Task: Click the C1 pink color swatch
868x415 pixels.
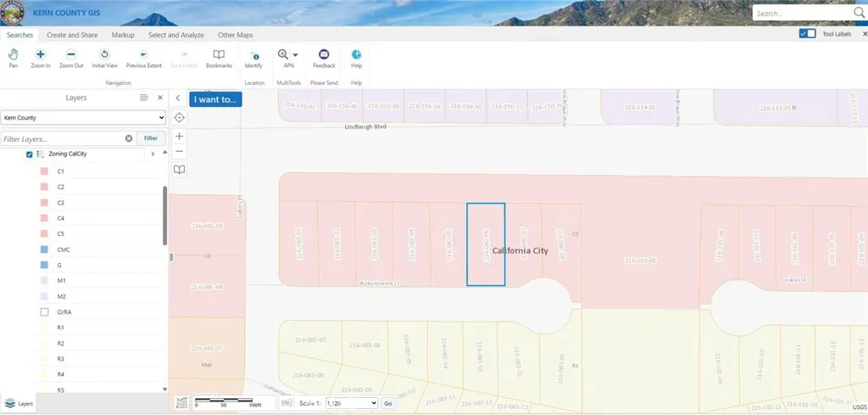Action: point(44,171)
